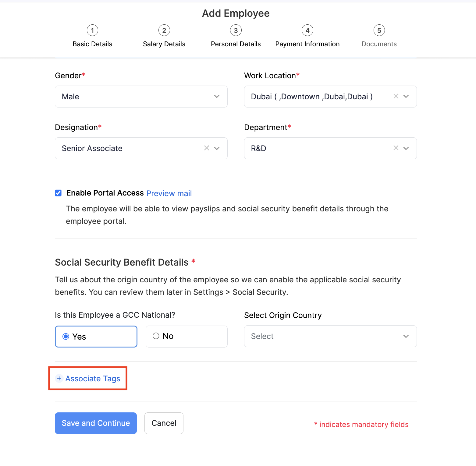
Task: Open the Work Location dropdown chevron
Action: click(406, 97)
